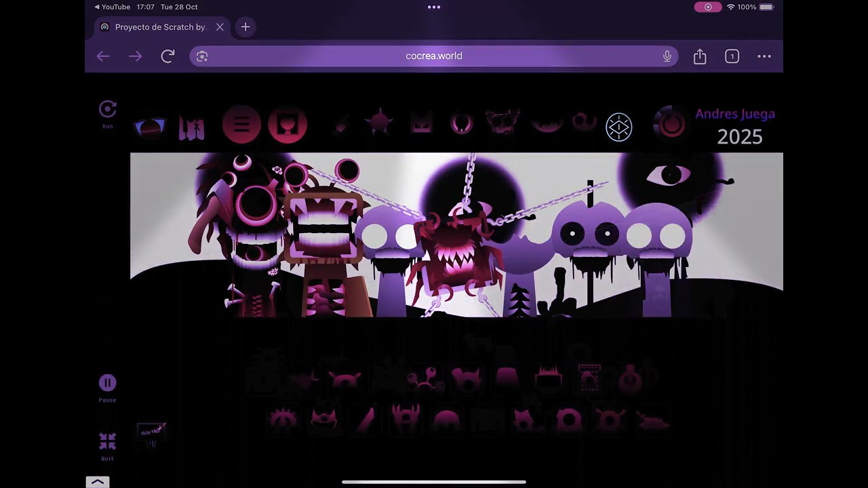Tap the microphone voice search icon

667,56
